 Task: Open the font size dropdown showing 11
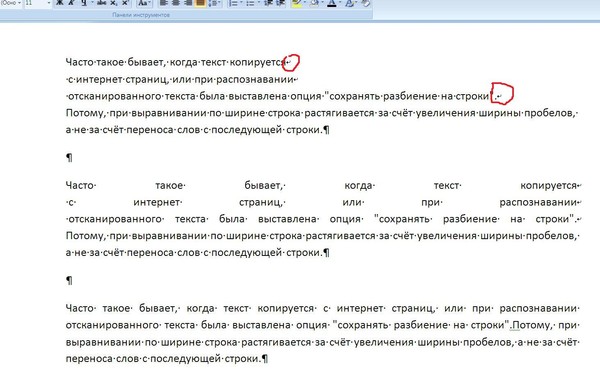(49, 3)
